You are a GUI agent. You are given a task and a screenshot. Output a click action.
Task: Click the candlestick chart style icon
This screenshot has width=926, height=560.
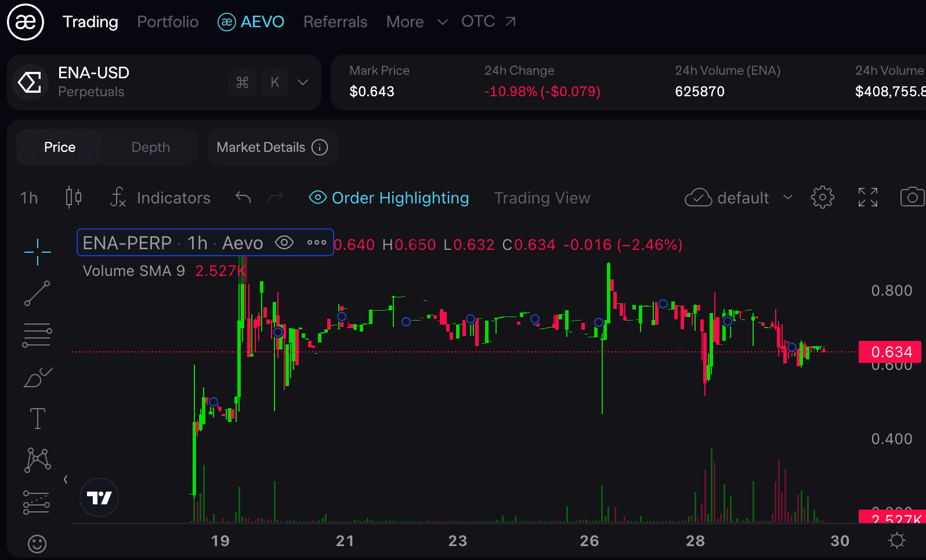(74, 198)
